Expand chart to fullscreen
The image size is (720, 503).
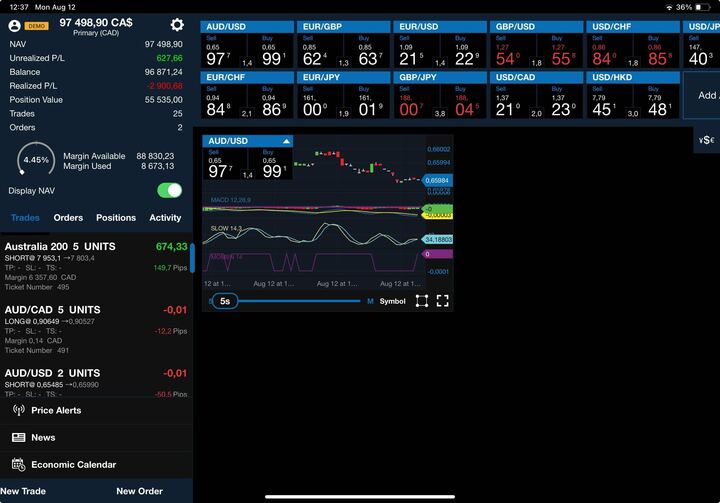click(x=442, y=300)
